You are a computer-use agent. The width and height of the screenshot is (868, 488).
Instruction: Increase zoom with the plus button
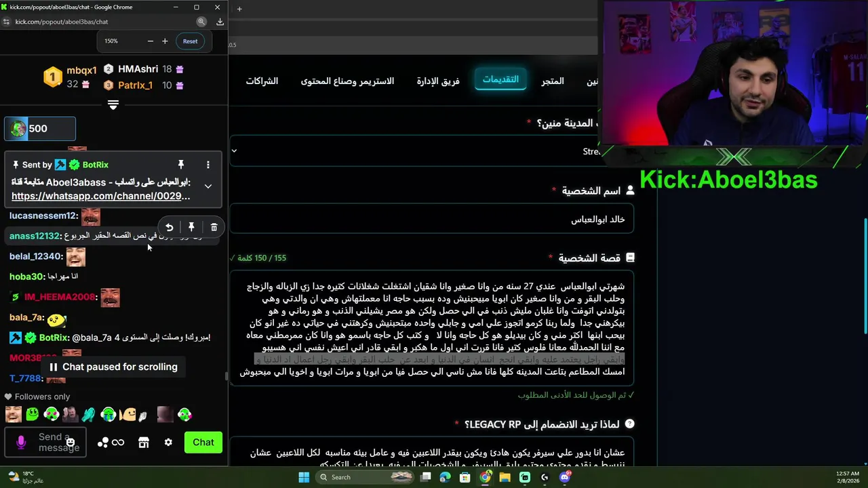[x=165, y=41]
